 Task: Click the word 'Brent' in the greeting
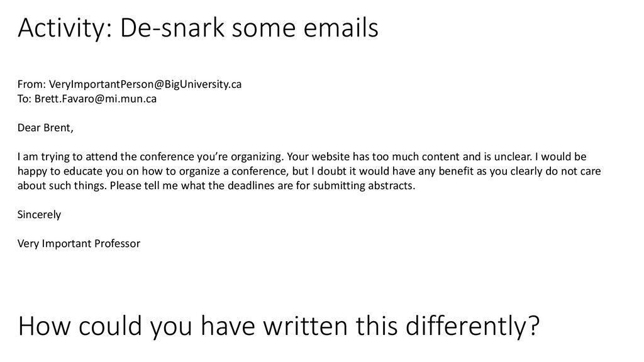[57, 128]
